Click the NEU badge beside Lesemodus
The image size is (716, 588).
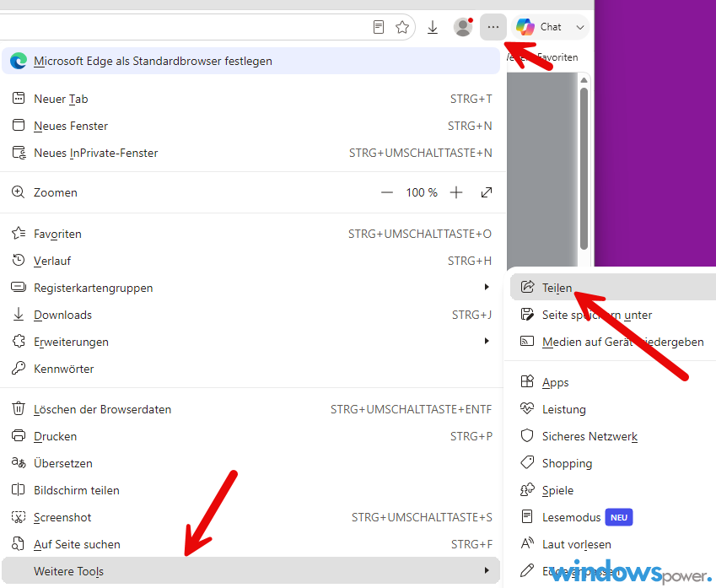click(619, 517)
